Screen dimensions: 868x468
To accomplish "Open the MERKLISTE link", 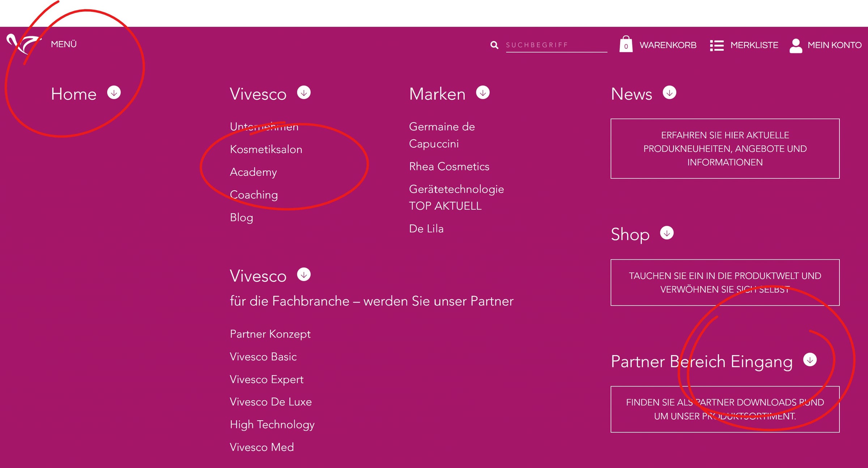I will click(754, 45).
